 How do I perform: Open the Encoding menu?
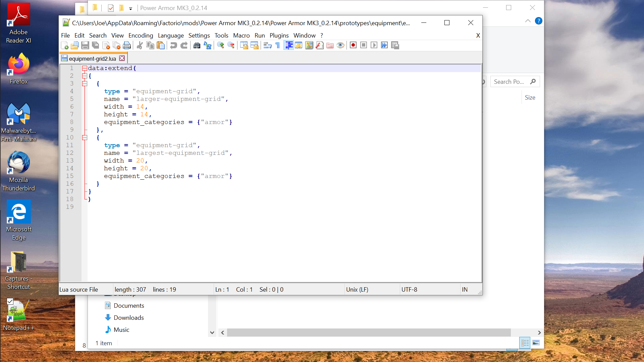[141, 35]
